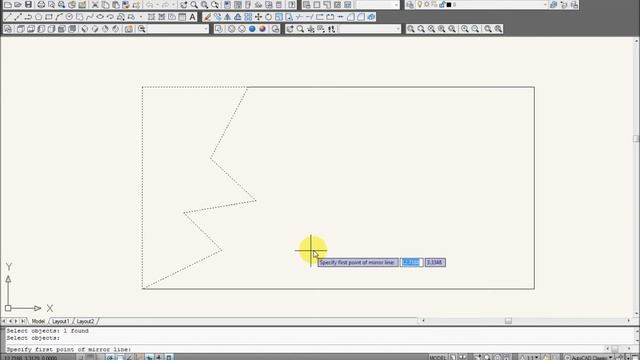The height and width of the screenshot is (360, 640).
Task: Select the Circle draw tool
Action: tap(69, 17)
